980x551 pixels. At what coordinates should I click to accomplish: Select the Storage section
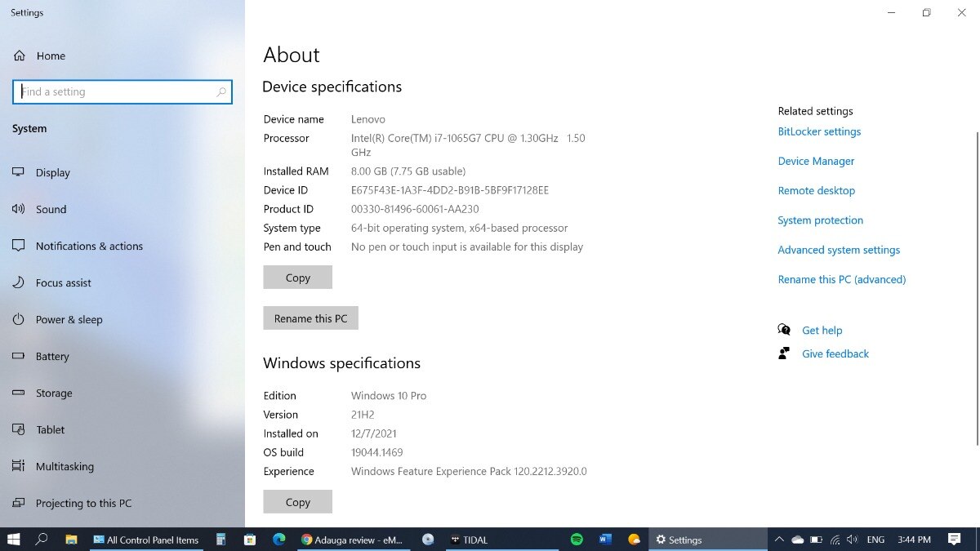point(54,393)
